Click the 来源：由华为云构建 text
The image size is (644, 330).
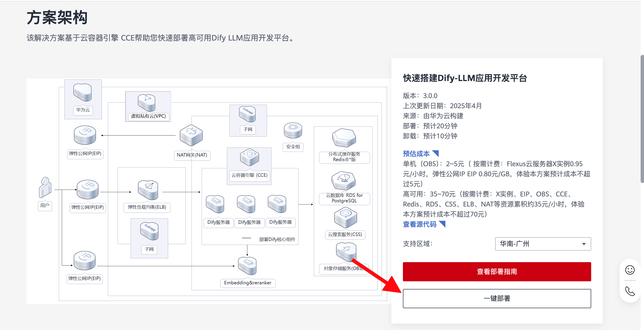point(433,116)
